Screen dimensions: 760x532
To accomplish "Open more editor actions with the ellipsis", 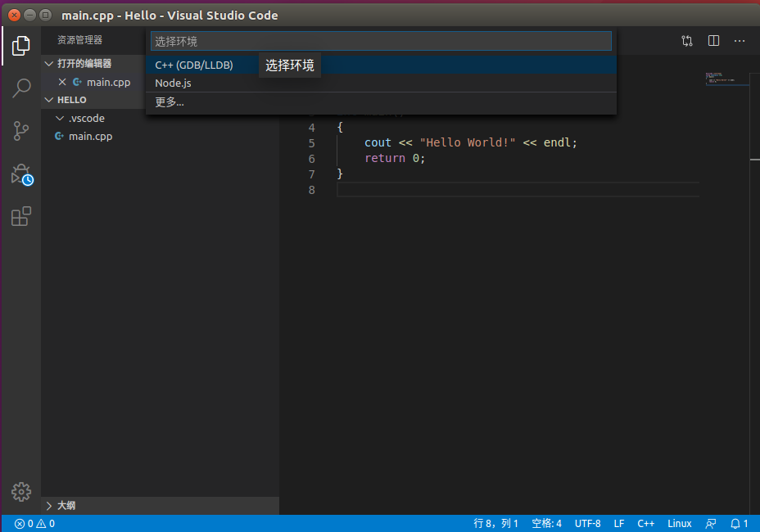I will (739, 40).
